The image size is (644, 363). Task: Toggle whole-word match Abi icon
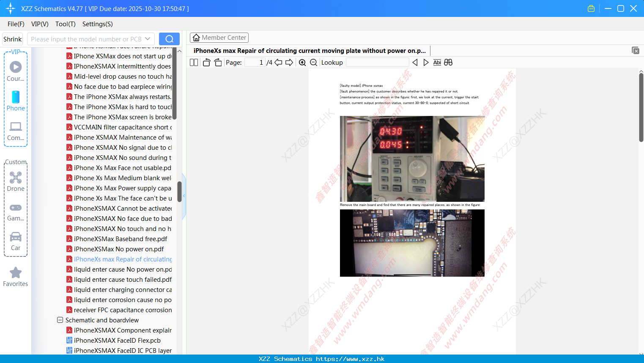coord(437,62)
